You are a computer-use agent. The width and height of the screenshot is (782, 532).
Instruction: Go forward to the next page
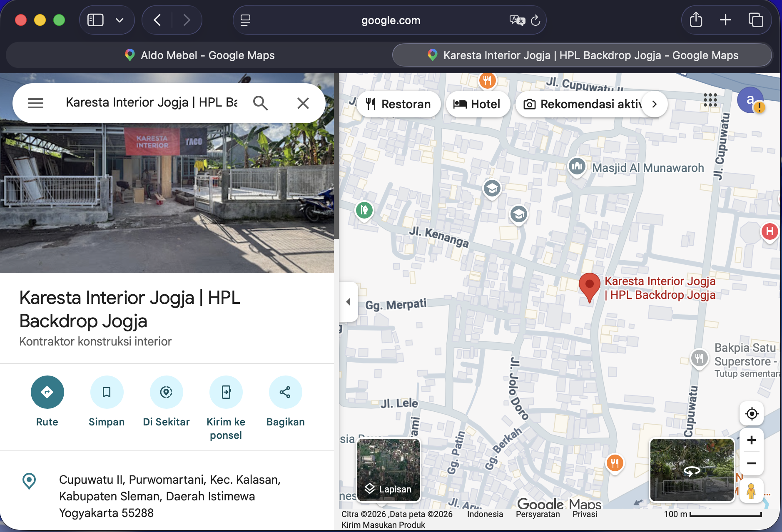pos(187,20)
